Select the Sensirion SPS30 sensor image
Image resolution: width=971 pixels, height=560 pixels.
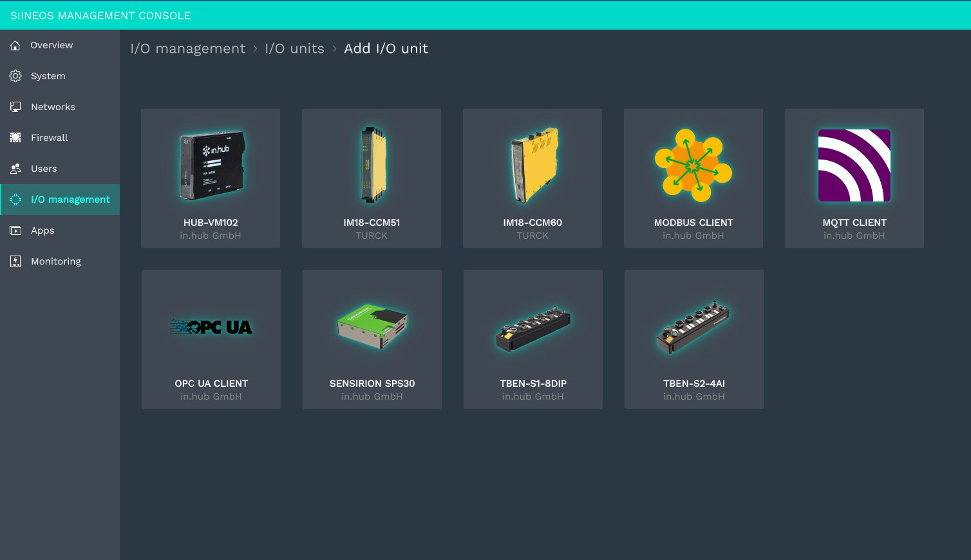tap(372, 326)
